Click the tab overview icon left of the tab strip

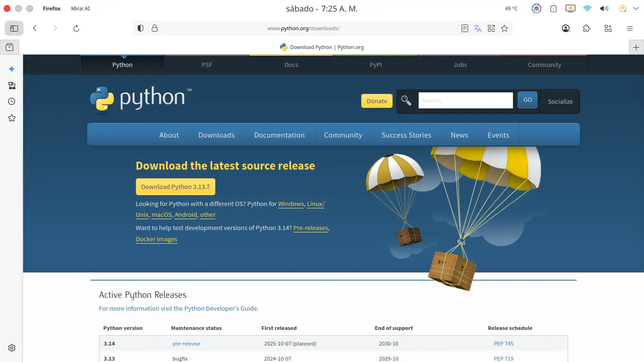pos(9,47)
